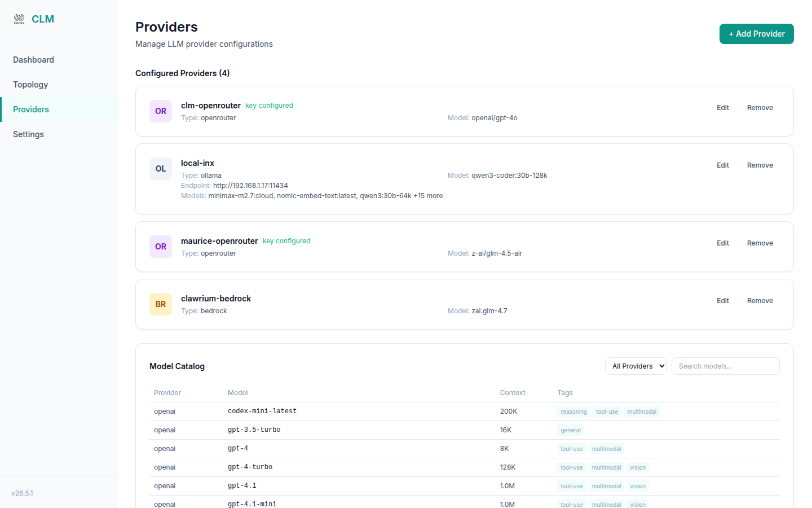Click the CLM brand name
The width and height of the screenshot is (812, 508).
(x=43, y=19)
